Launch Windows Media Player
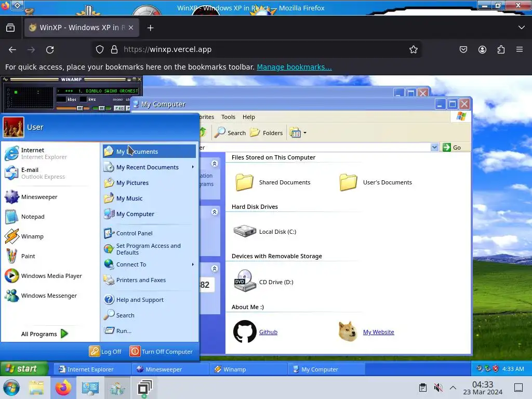532x399 pixels. coord(49,275)
